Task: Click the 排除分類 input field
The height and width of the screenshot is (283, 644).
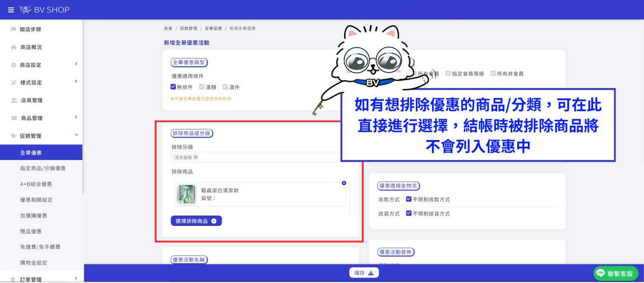Action: pos(261,157)
